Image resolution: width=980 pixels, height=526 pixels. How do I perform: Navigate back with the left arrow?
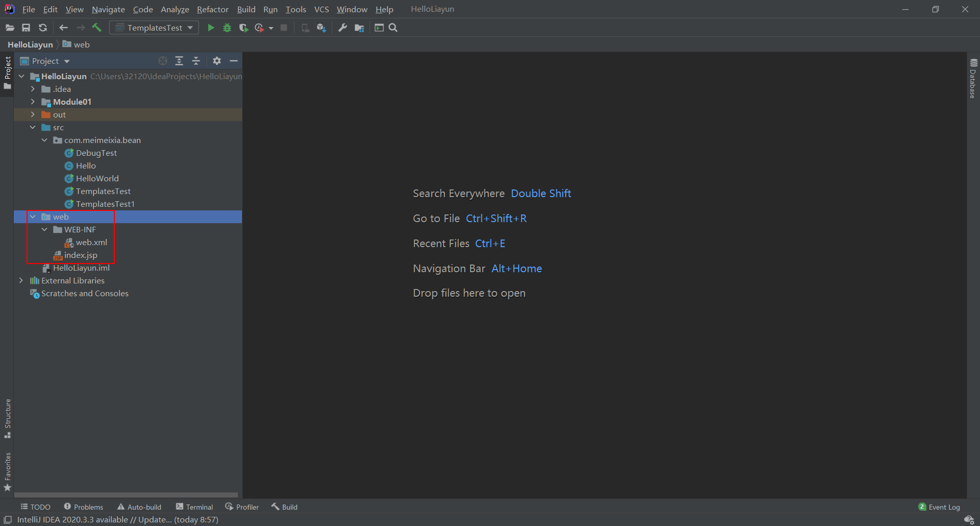(64, 28)
